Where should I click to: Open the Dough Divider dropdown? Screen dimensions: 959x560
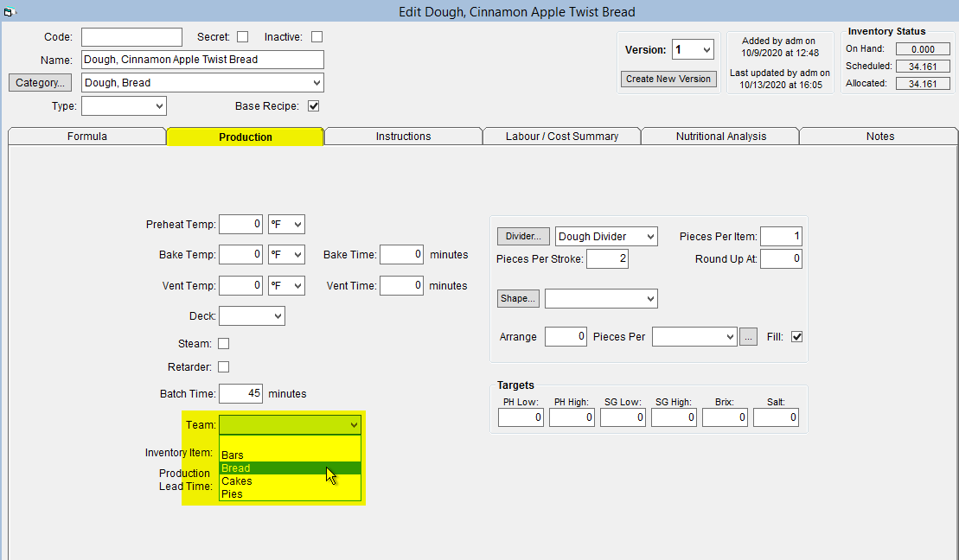606,237
